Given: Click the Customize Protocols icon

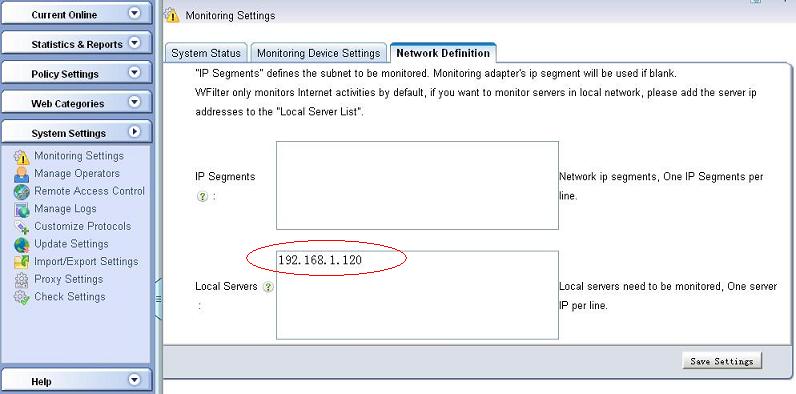Looking at the screenshot, I should 21,227.
